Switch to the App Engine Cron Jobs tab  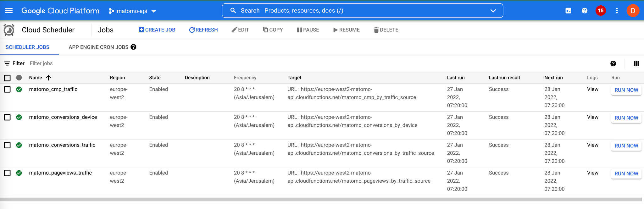pyautogui.click(x=98, y=47)
